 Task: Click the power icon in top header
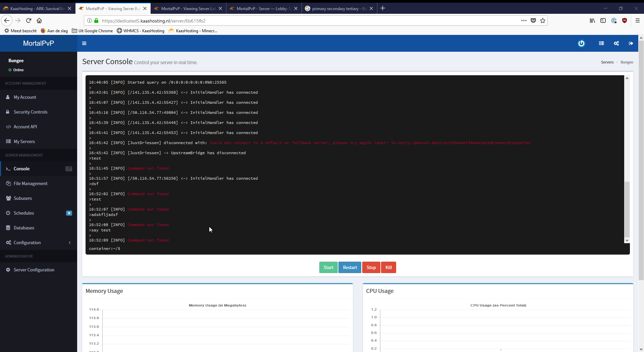pyautogui.click(x=581, y=43)
